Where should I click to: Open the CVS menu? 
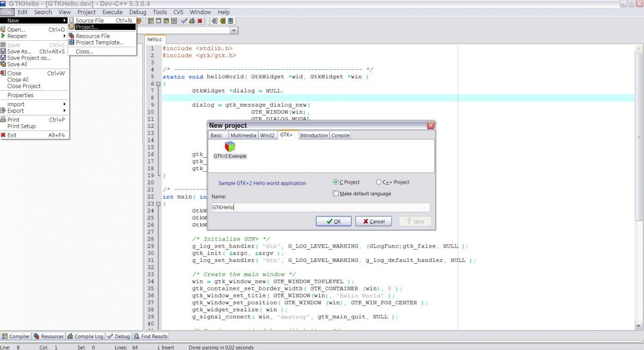[x=178, y=12]
